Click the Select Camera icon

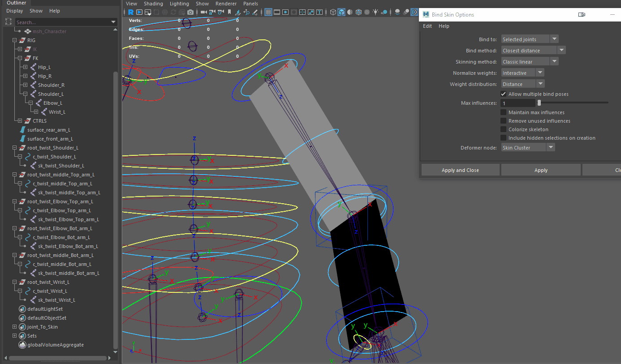tap(203, 12)
